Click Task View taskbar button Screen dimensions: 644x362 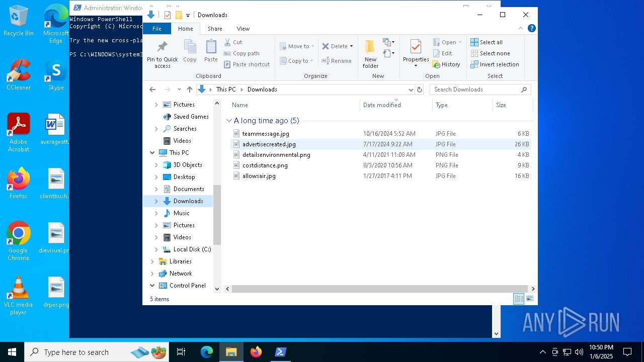click(181, 352)
